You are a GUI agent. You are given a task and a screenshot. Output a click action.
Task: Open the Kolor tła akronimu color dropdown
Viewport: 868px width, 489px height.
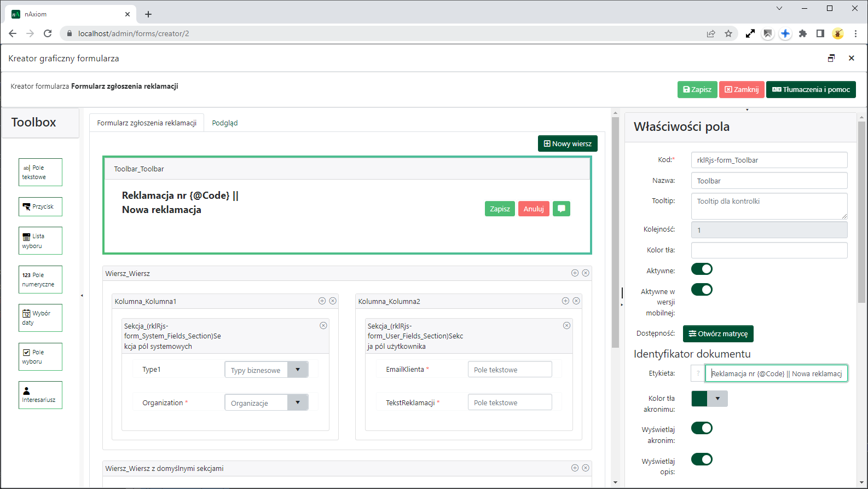coord(717,399)
